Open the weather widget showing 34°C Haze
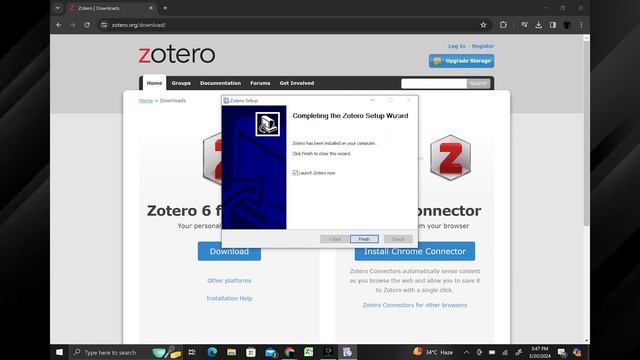This screenshot has width=640, height=360. (433, 352)
